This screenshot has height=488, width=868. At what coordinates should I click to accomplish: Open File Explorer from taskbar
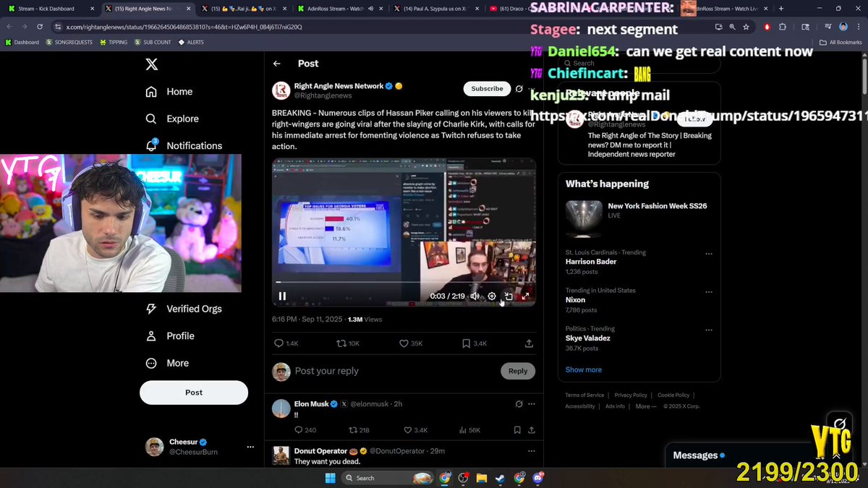click(x=482, y=478)
